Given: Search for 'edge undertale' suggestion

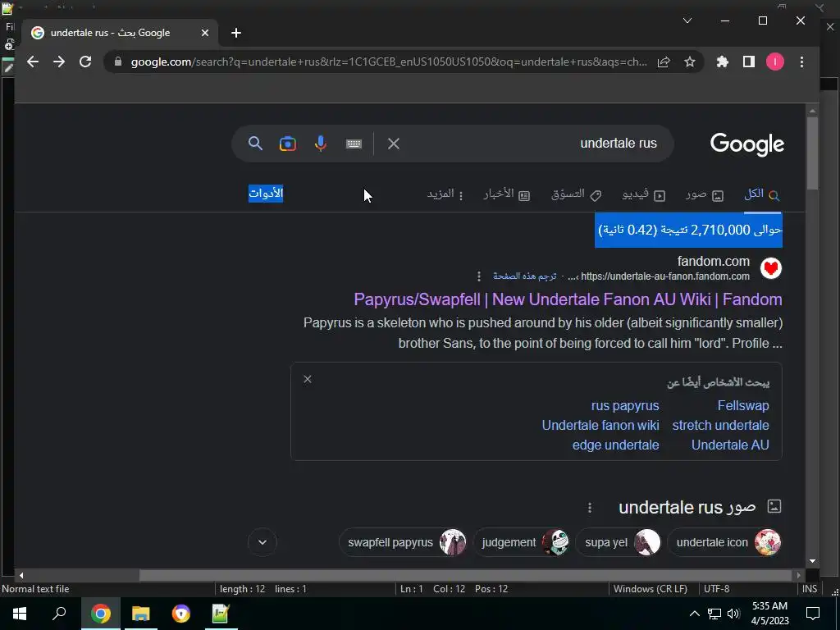Looking at the screenshot, I should coord(615,445).
